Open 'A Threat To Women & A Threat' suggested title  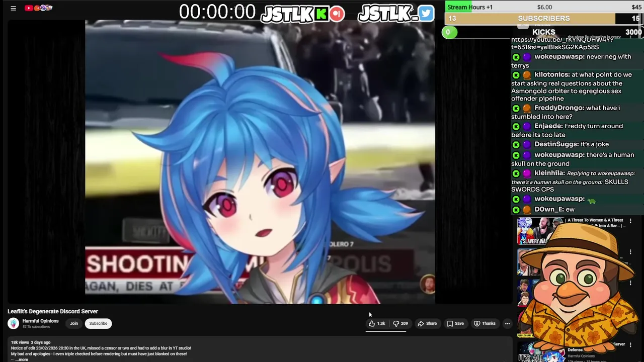click(595, 220)
